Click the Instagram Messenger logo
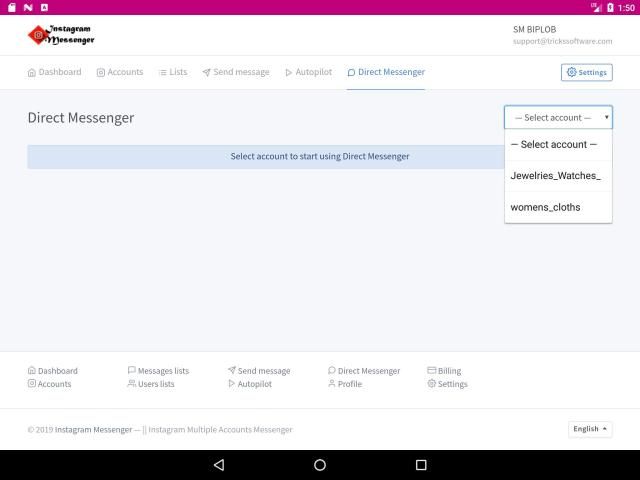 tap(62, 35)
